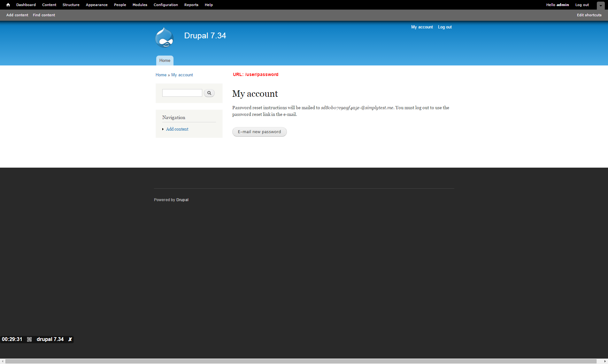Click the search magnifier button
This screenshot has width=608, height=364.
pos(209,93)
